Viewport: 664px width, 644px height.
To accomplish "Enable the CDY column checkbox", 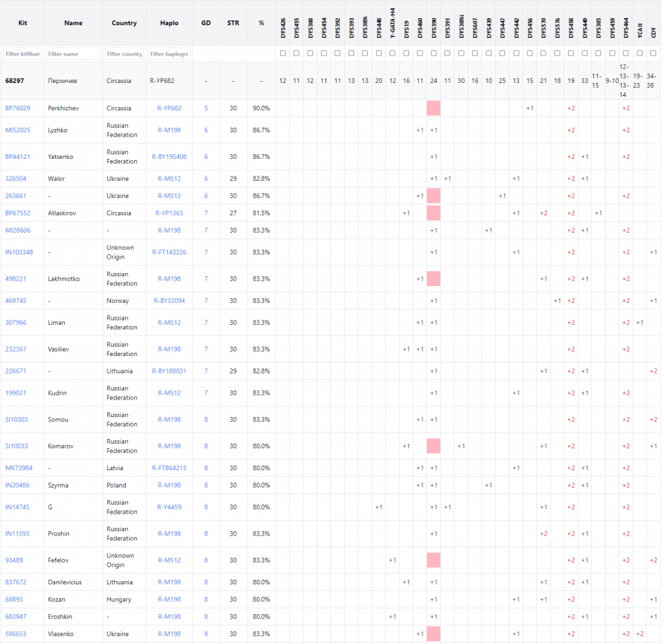I will (653, 53).
